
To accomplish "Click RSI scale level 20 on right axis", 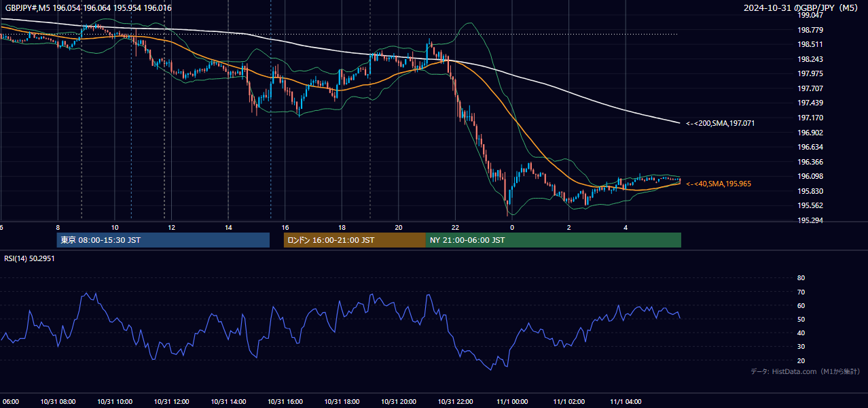I will [801, 360].
